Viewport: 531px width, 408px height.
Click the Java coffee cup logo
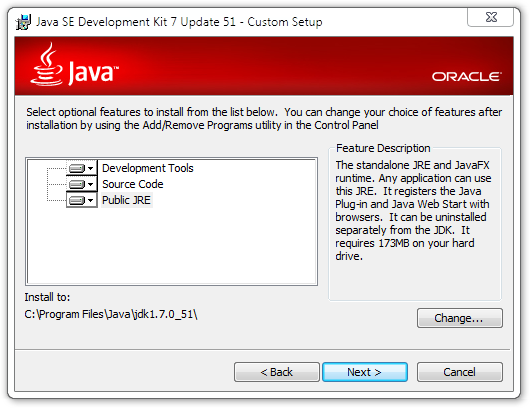click(47, 64)
